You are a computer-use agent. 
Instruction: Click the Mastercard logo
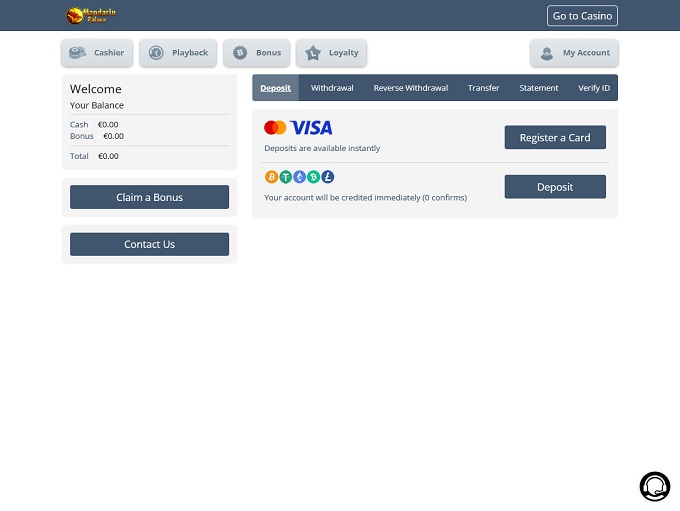(x=275, y=128)
